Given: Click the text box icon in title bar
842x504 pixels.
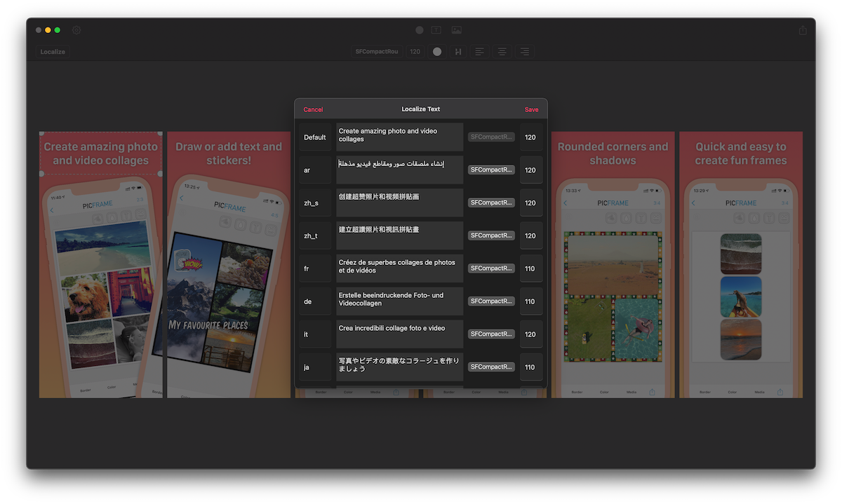Looking at the screenshot, I should pos(436,30).
